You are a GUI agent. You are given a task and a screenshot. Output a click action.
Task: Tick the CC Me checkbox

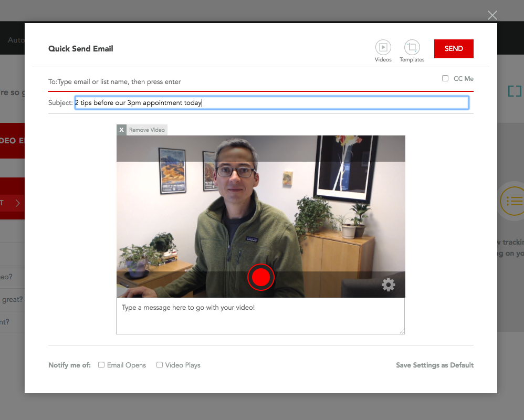pyautogui.click(x=445, y=78)
